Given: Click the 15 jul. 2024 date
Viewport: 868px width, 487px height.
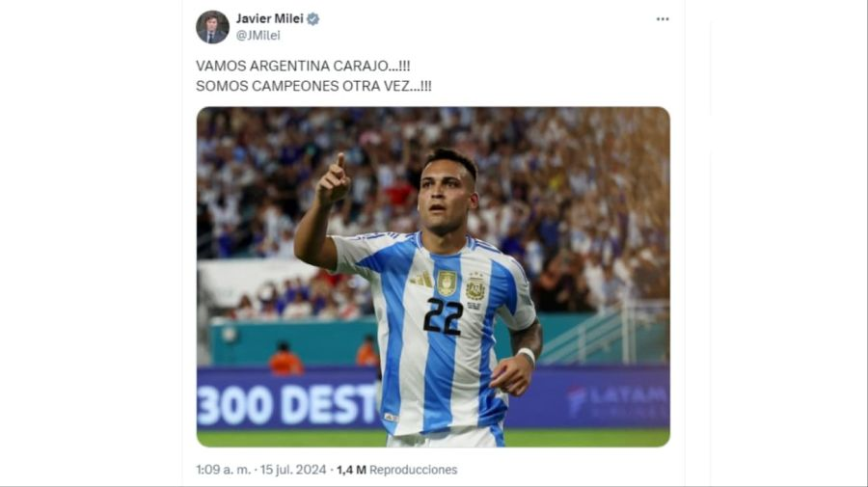Looking at the screenshot, I should (293, 470).
